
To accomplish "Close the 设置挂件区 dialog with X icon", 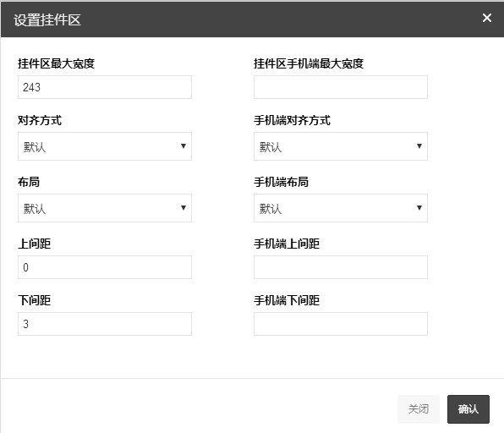I will tap(486, 18).
